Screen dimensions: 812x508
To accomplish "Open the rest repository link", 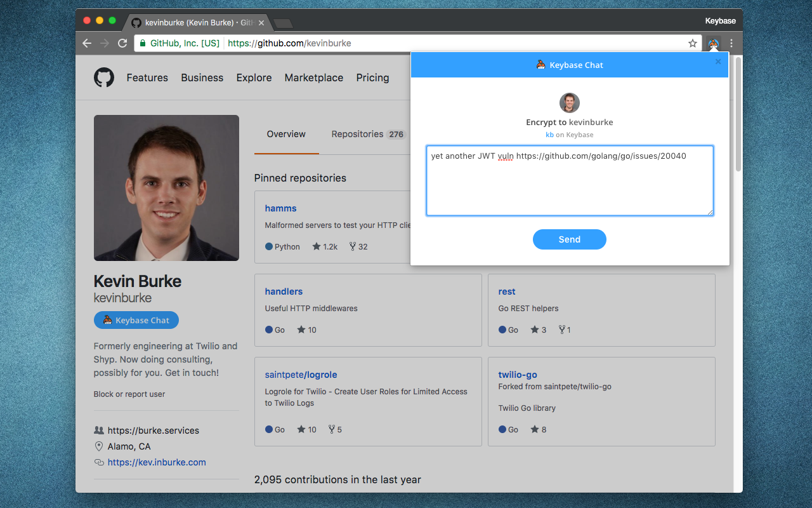I will tap(507, 291).
